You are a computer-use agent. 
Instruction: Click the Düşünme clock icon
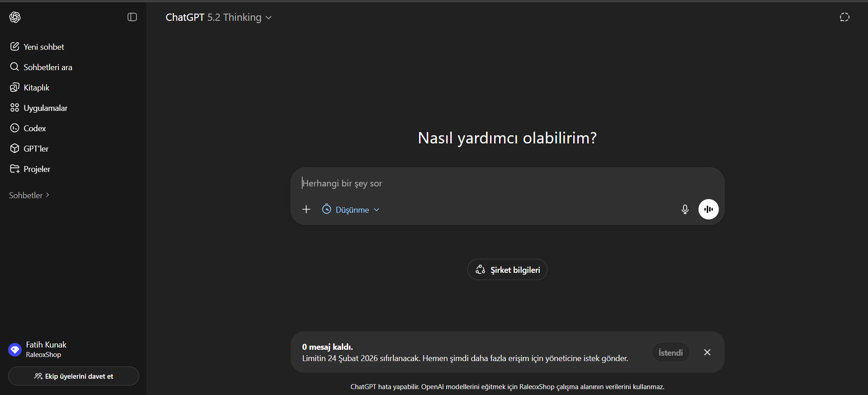(x=326, y=209)
